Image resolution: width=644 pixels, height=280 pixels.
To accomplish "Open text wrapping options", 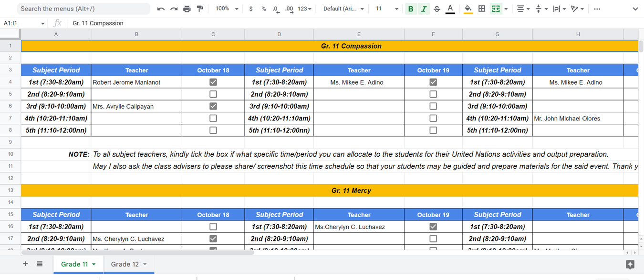I will point(559,9).
